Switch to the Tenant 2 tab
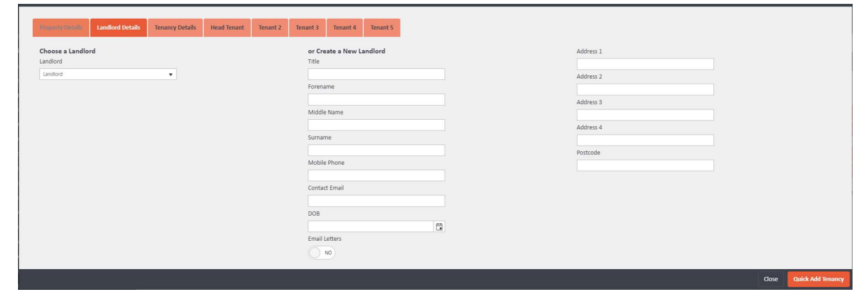 coord(270,28)
